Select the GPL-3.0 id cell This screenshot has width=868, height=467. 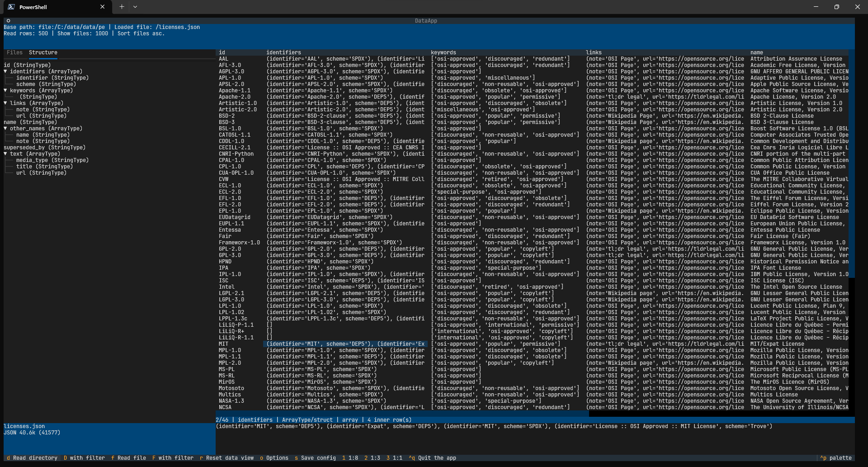tap(230, 255)
